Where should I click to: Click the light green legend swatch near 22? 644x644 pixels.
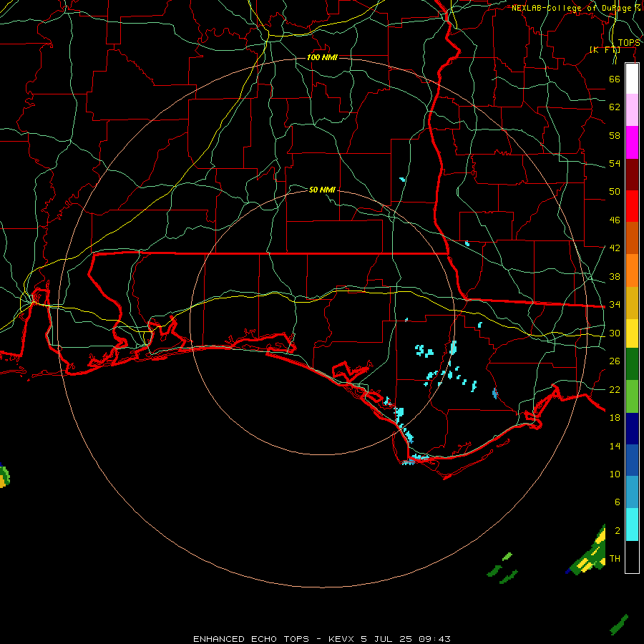point(632,396)
